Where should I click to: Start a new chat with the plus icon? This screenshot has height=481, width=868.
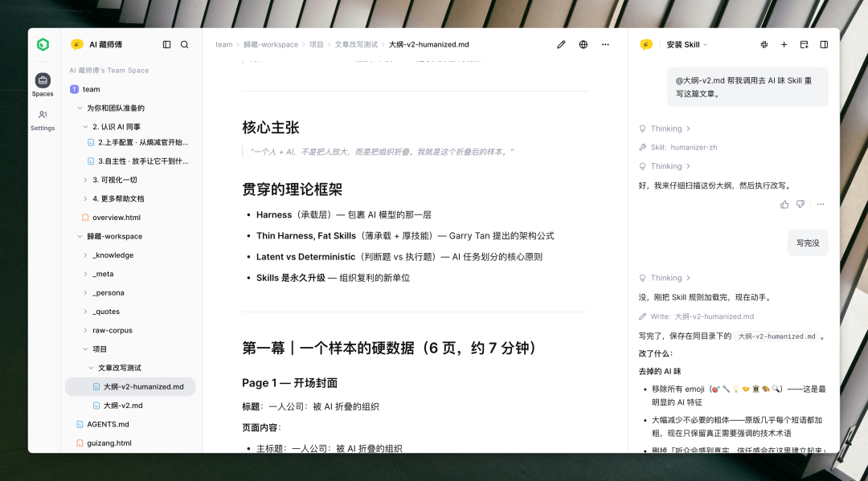(x=784, y=44)
